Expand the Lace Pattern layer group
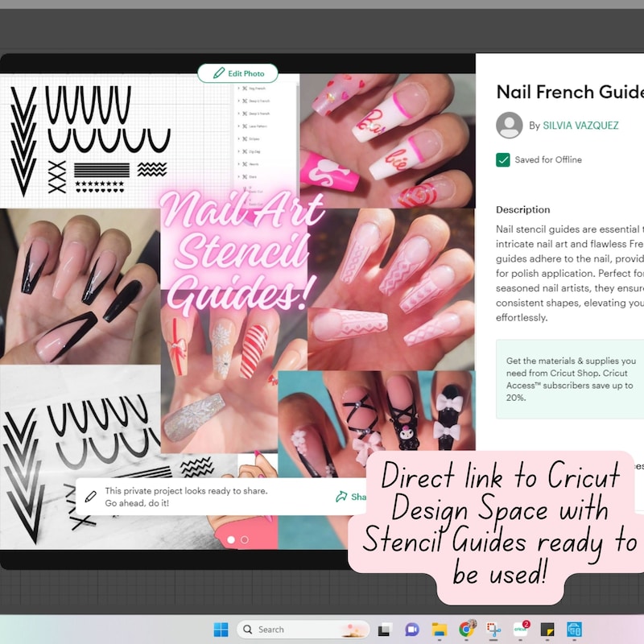 (239, 126)
